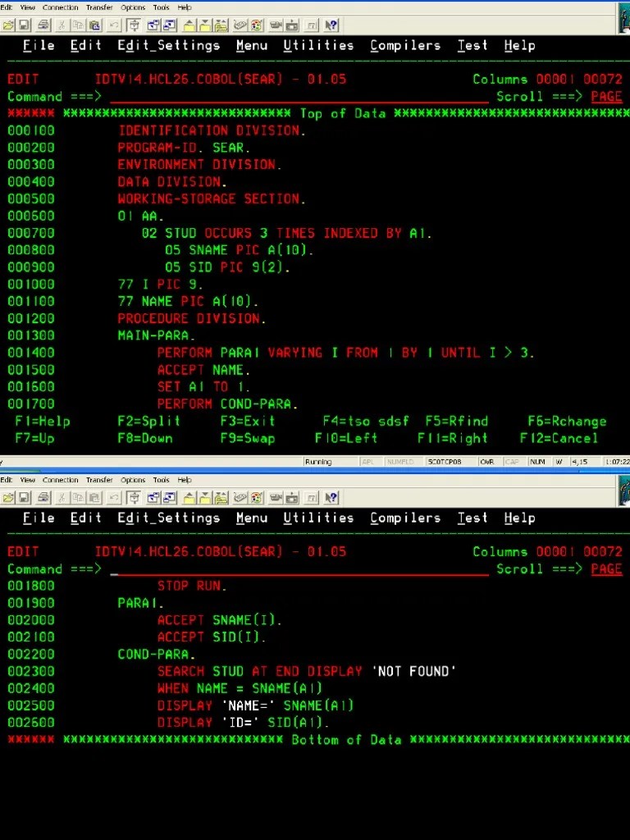Click the record macro camera icon in upper window
Screen dimensions: 630x840
[x=276, y=25]
